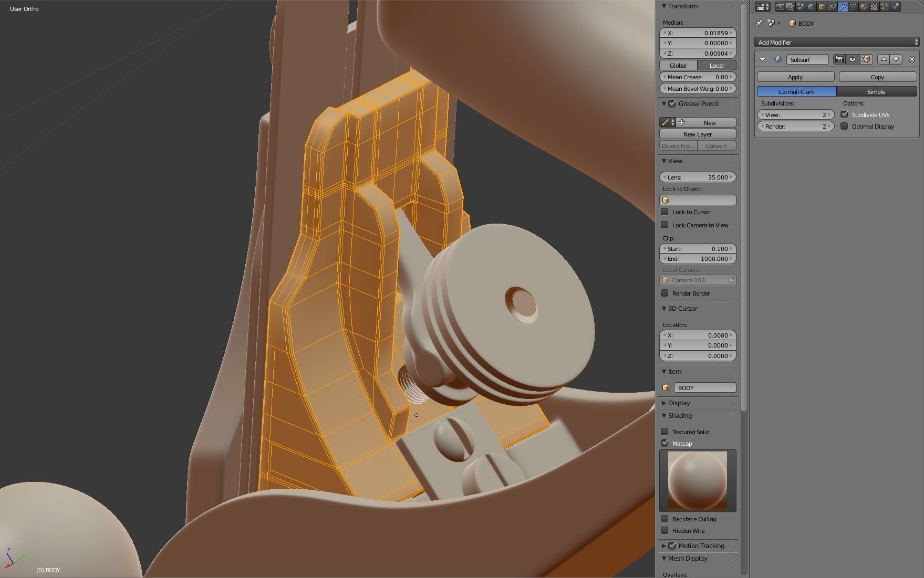This screenshot has width=924, height=578.
Task: Disable Subdivide UVs checkbox
Action: click(x=845, y=114)
